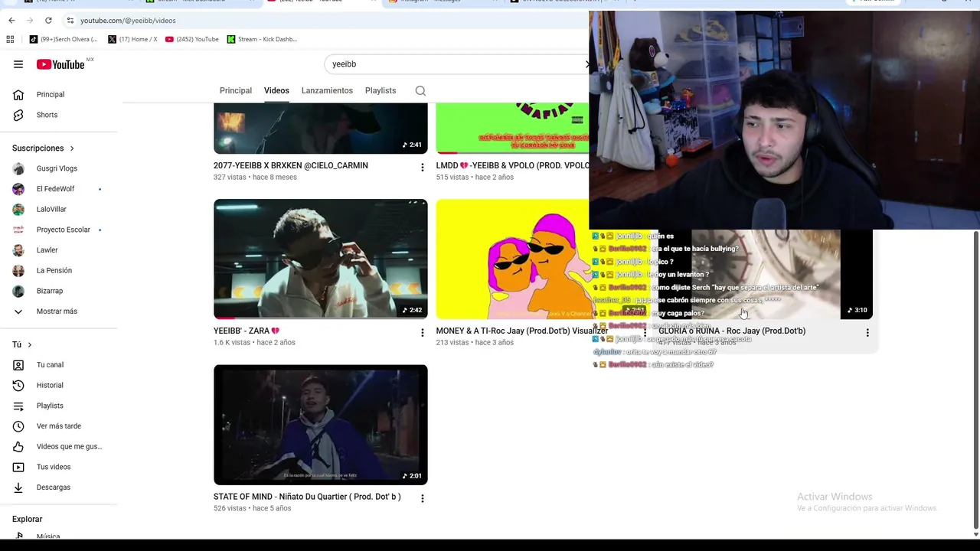Open the channel's Playlists tab
Image resolution: width=980 pixels, height=551 pixels.
coord(381,90)
